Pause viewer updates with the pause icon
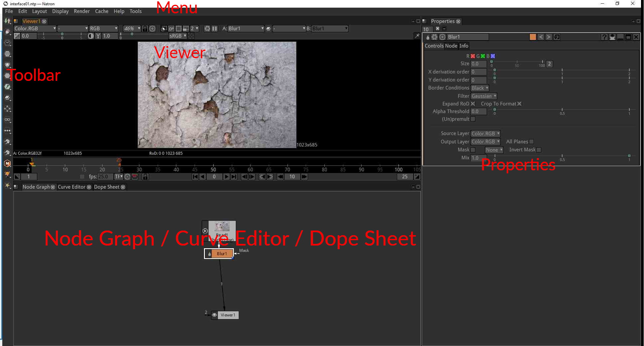 [215, 29]
